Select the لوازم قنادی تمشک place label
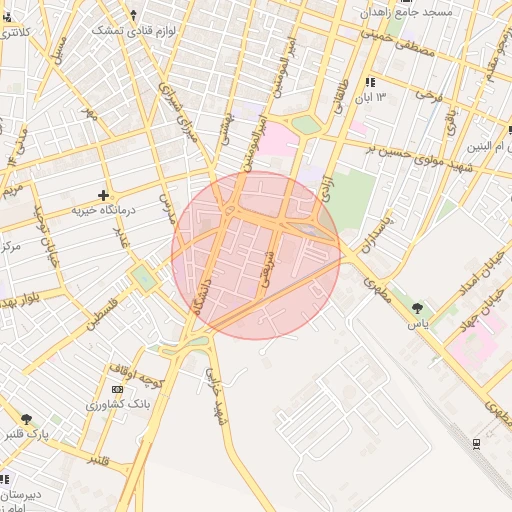This screenshot has height=512, width=512. [133, 31]
